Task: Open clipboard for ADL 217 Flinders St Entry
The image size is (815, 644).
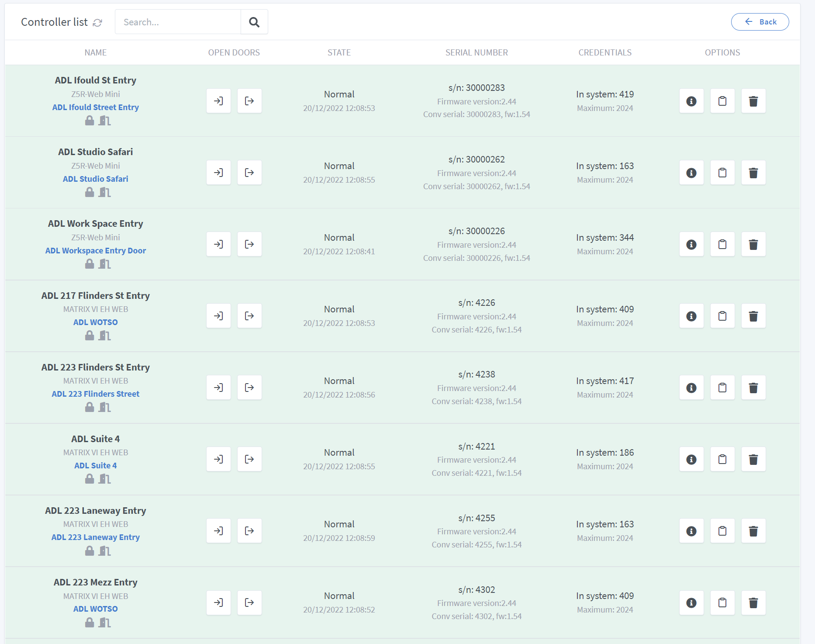Action: pos(722,316)
